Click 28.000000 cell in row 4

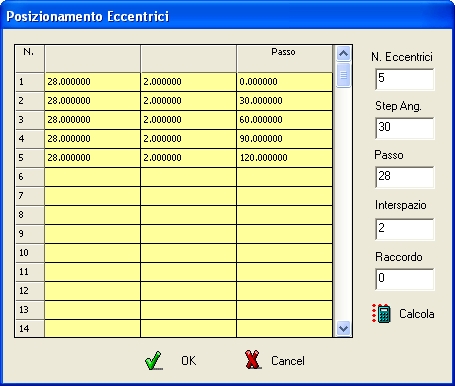[x=92, y=139]
